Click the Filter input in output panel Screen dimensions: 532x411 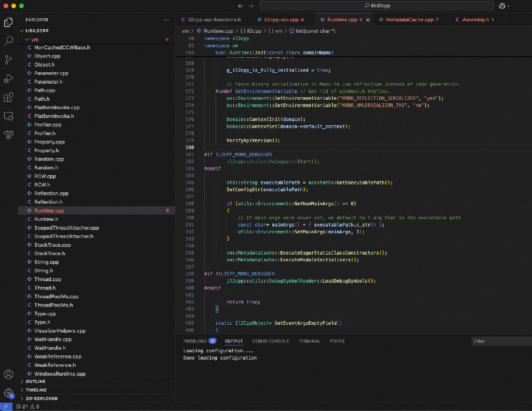tap(499, 341)
